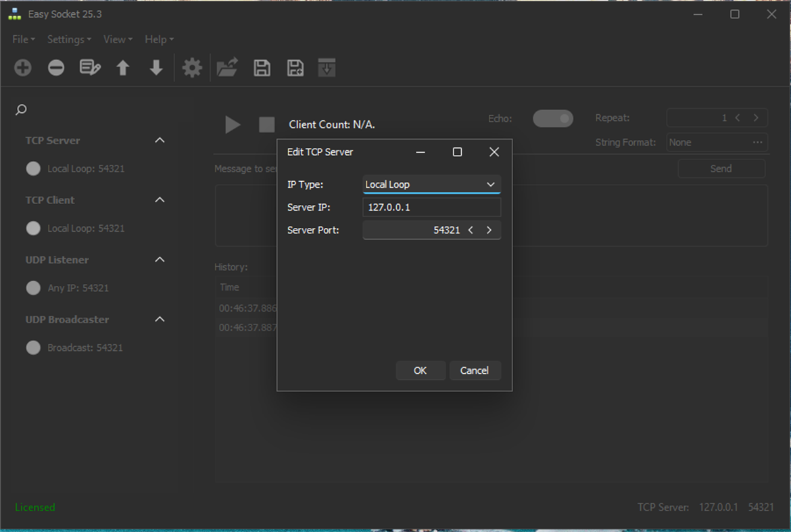Click the Send button
Viewport: 791px width, 532px height.
pos(721,169)
